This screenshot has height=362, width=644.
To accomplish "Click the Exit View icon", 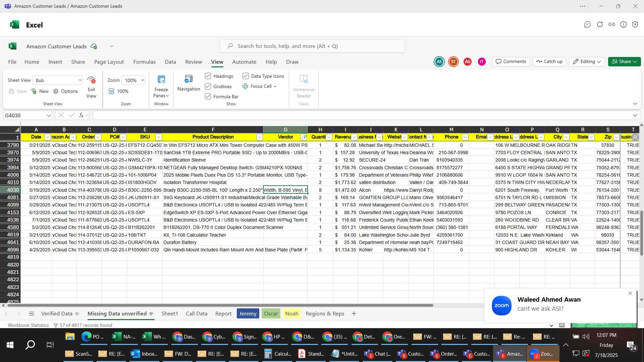I will coord(91,80).
